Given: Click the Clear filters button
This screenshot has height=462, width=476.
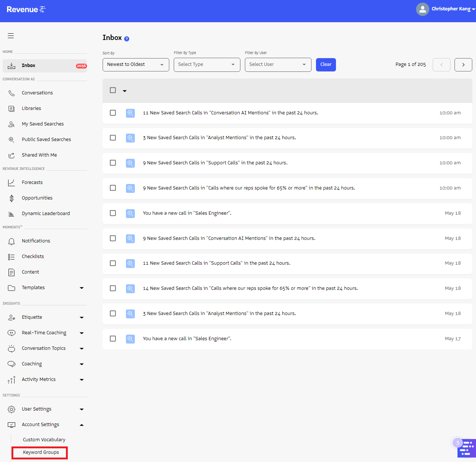Looking at the screenshot, I should 326,64.
